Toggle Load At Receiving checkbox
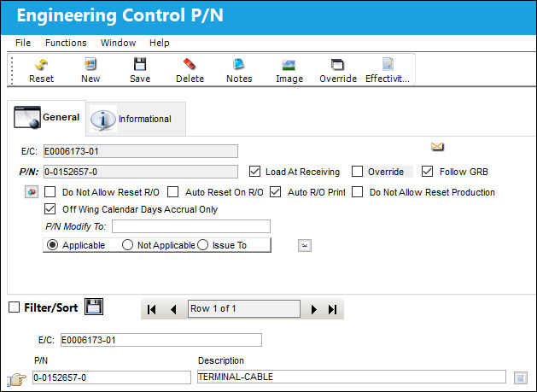This screenshot has height=392, width=537. click(x=254, y=172)
